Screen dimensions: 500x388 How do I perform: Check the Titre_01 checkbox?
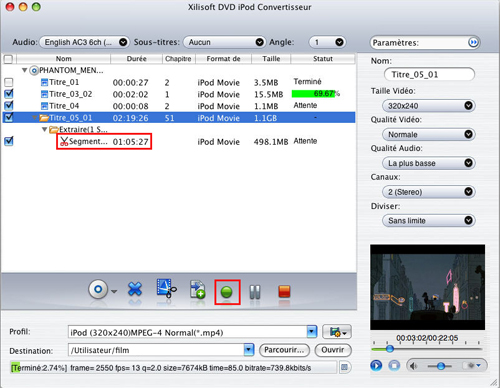pos(9,82)
